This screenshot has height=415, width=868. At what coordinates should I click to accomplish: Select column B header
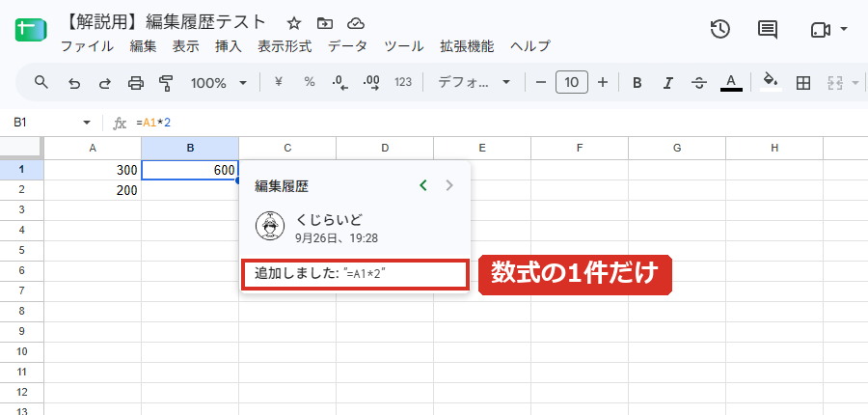[x=190, y=148]
